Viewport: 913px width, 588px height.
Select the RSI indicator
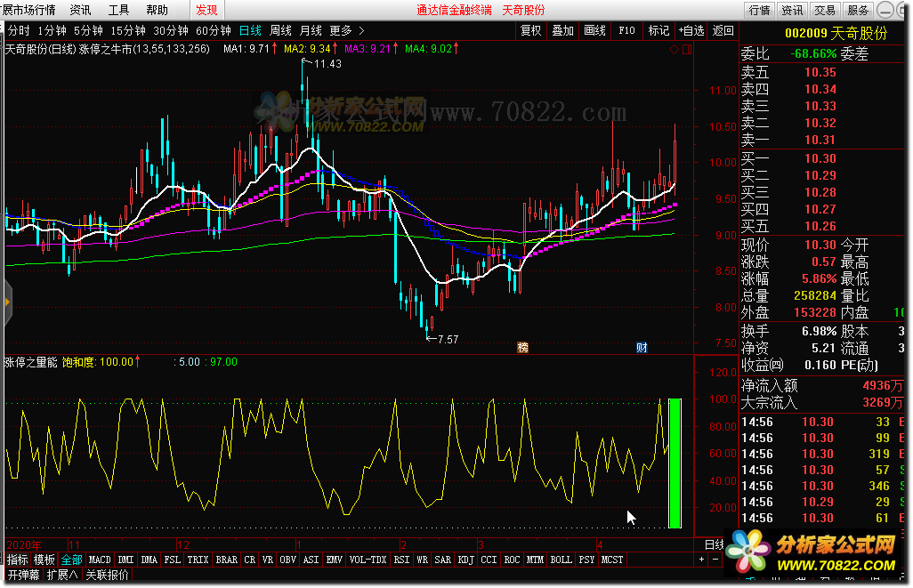click(x=401, y=560)
